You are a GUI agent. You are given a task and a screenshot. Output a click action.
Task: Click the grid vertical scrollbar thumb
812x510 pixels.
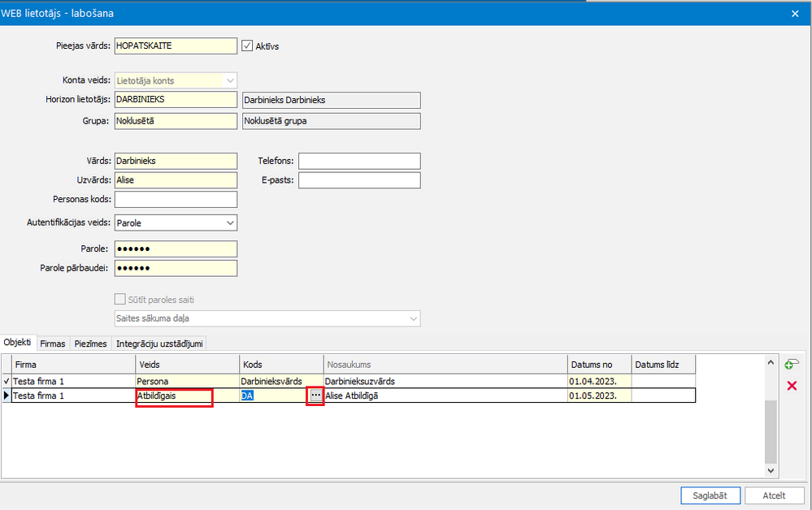[x=771, y=431]
